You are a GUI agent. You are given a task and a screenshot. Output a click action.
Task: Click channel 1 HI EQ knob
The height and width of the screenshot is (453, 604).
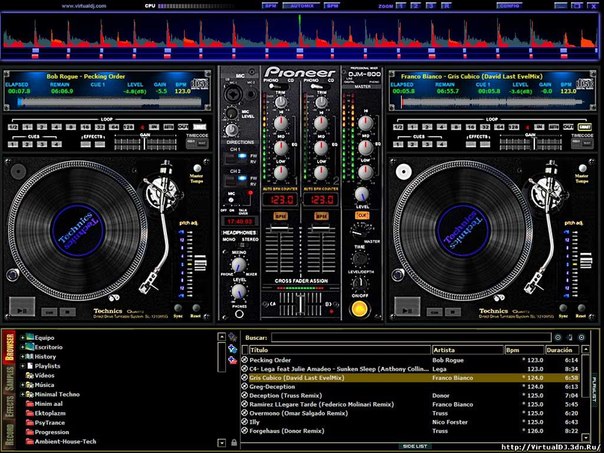[x=281, y=124]
